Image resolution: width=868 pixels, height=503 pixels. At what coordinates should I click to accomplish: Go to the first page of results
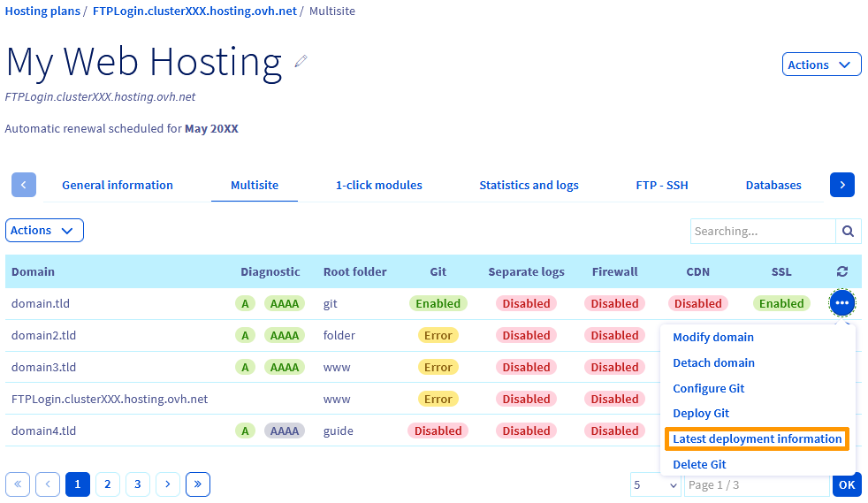click(18, 484)
